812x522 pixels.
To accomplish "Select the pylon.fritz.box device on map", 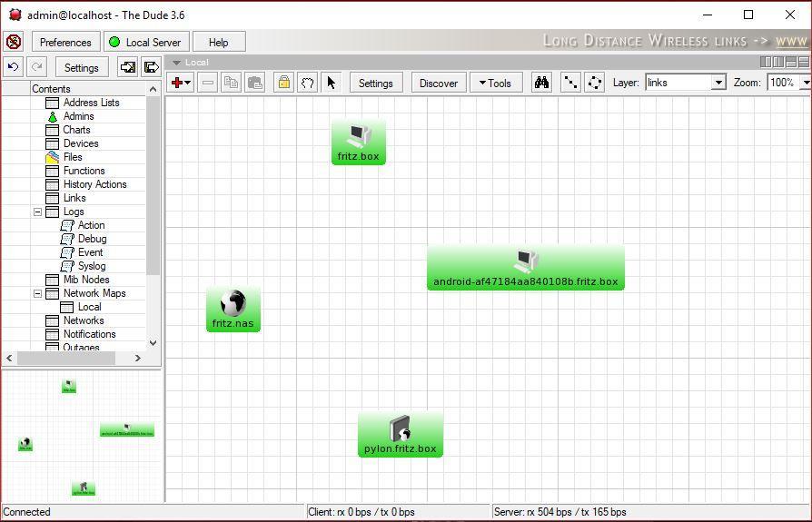I will pos(401,435).
